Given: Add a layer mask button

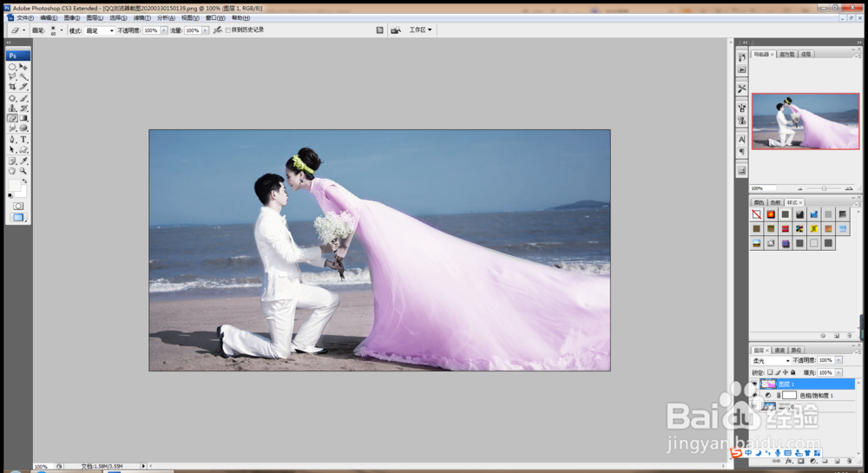Looking at the screenshot, I should 800,461.
